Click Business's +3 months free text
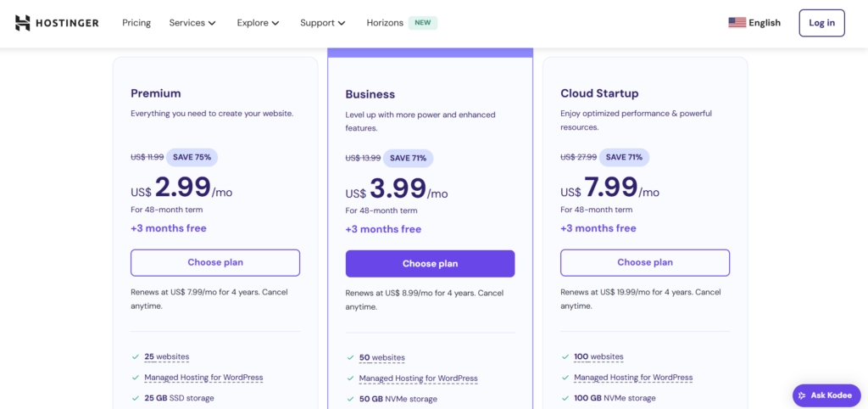 383,229
